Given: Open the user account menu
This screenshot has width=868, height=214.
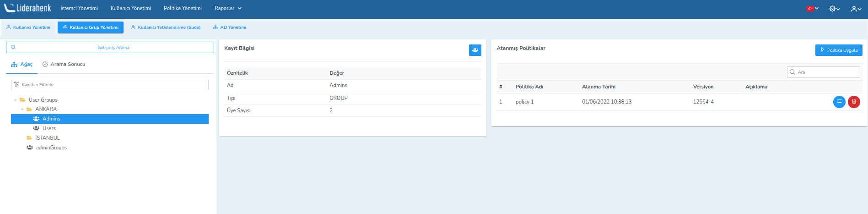Looking at the screenshot, I should 856,9.
